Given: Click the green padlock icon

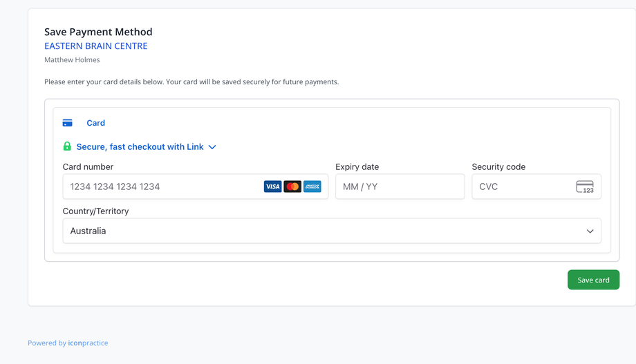Looking at the screenshot, I should (x=67, y=146).
